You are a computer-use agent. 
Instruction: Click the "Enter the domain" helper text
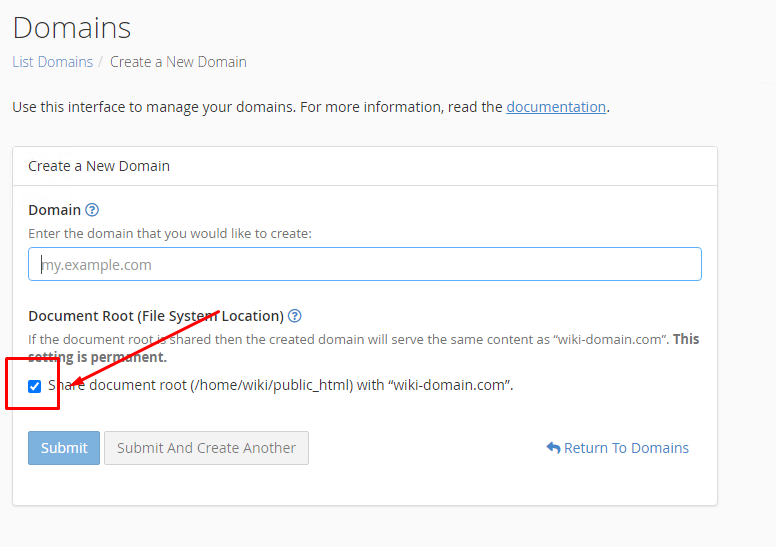[170, 233]
